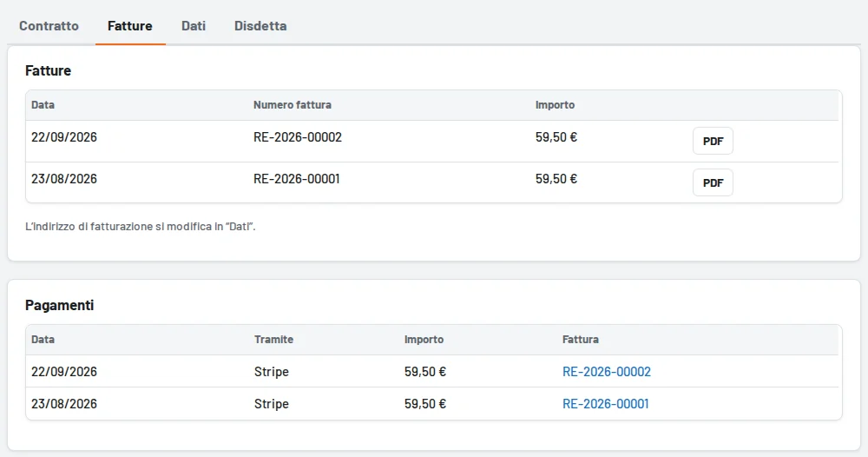Image resolution: width=868 pixels, height=457 pixels.
Task: Click Stripe in the 22/09/2026 payment row
Action: pyautogui.click(x=272, y=372)
